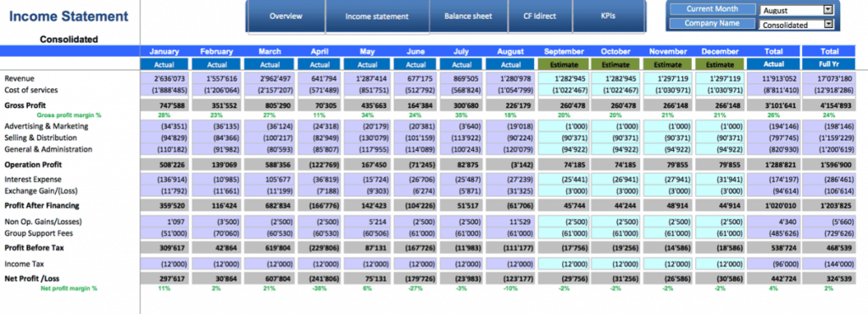The width and height of the screenshot is (868, 314).
Task: Click July gross profit margin 35%
Action: point(460,115)
